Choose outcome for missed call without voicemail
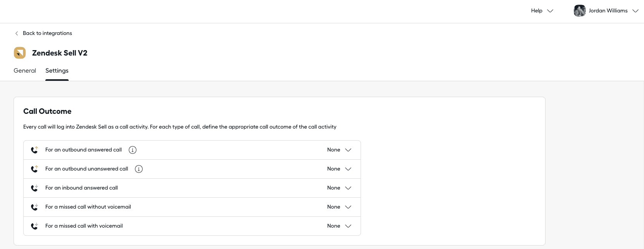This screenshot has height=249, width=644. 339,207
